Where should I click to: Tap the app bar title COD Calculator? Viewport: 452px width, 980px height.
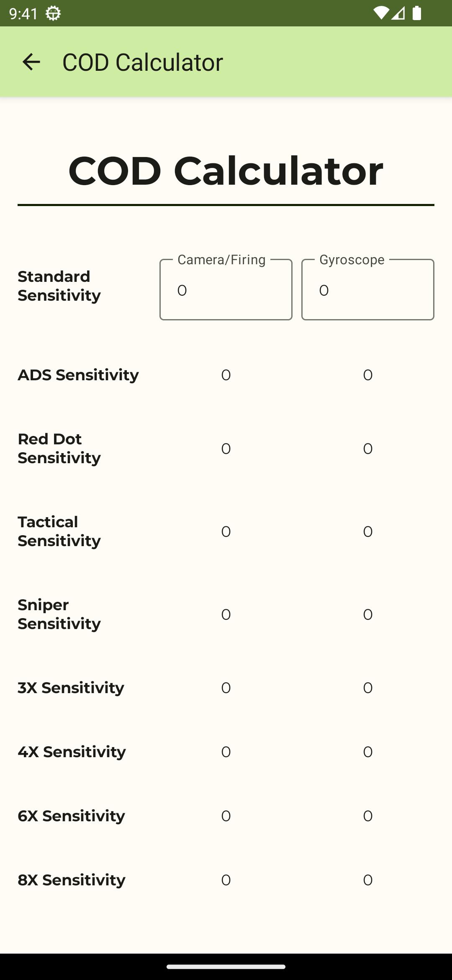tap(142, 62)
